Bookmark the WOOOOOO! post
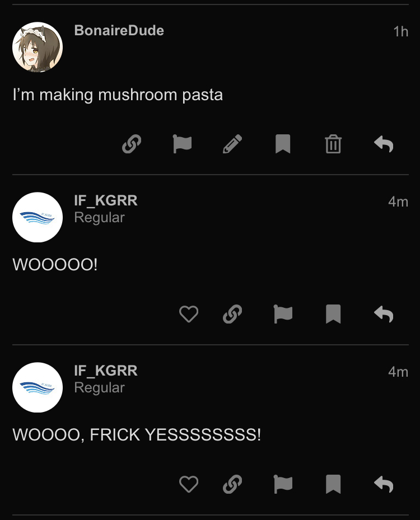420x520 pixels. click(333, 313)
